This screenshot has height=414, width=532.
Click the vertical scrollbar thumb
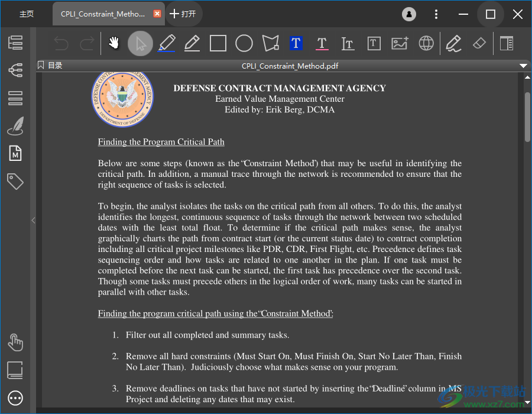(527, 117)
